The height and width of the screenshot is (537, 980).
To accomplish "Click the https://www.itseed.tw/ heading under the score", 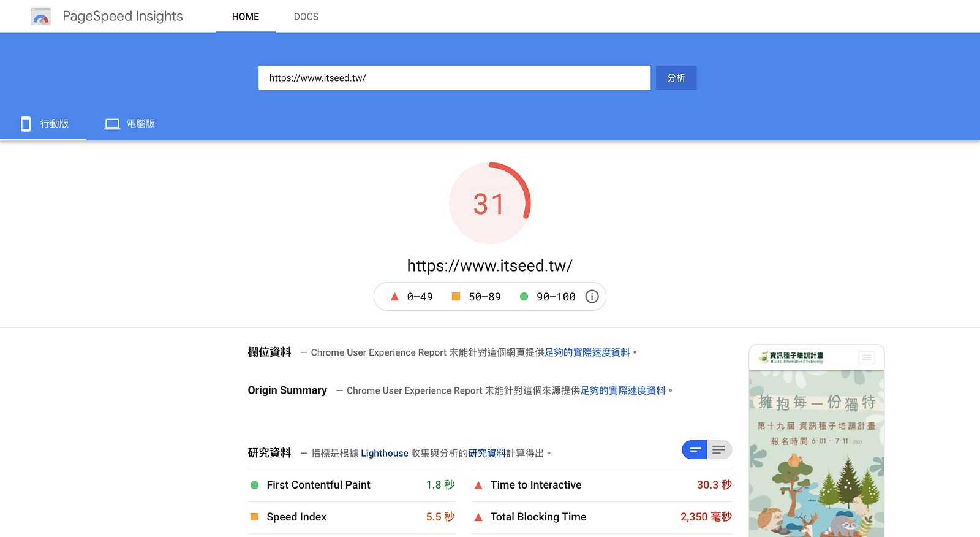I will pyautogui.click(x=490, y=265).
